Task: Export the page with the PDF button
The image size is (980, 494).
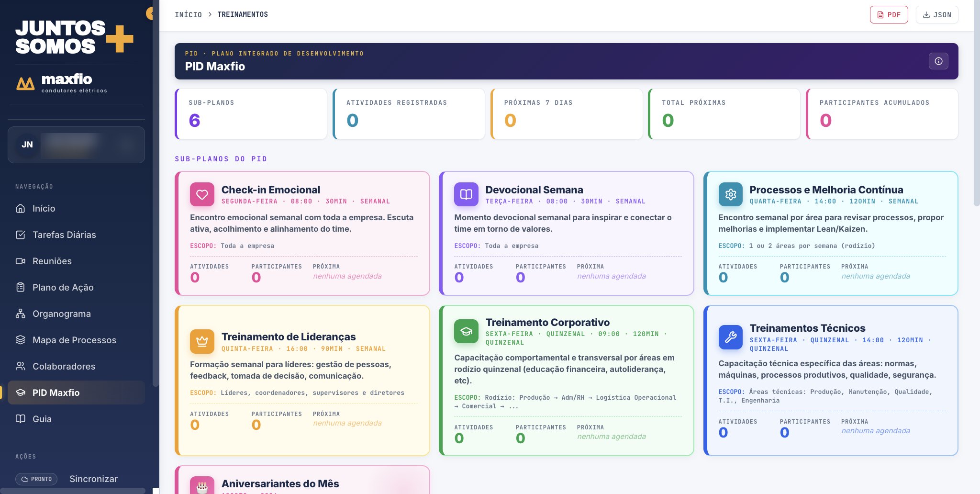Action: (x=889, y=15)
